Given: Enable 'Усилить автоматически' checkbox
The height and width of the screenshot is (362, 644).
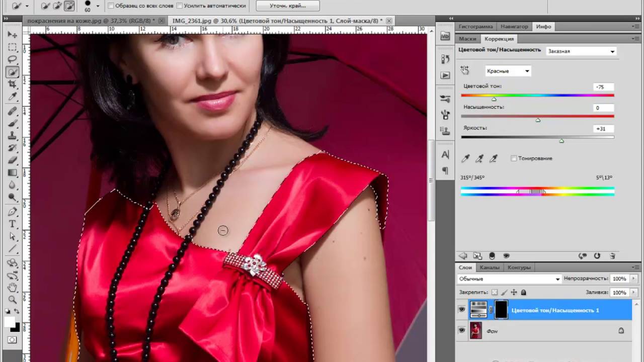Looking at the screenshot, I should [x=180, y=6].
